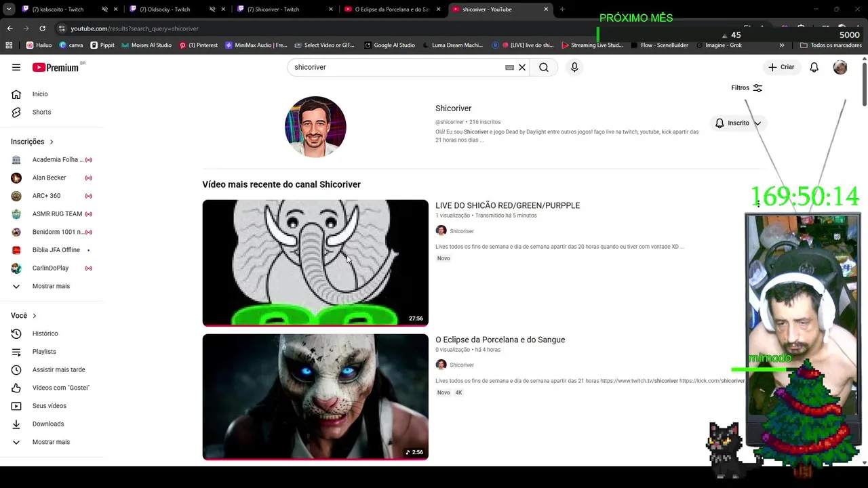The height and width of the screenshot is (488, 868).
Task: Open Google AI Studio bookmark
Action: coord(389,45)
